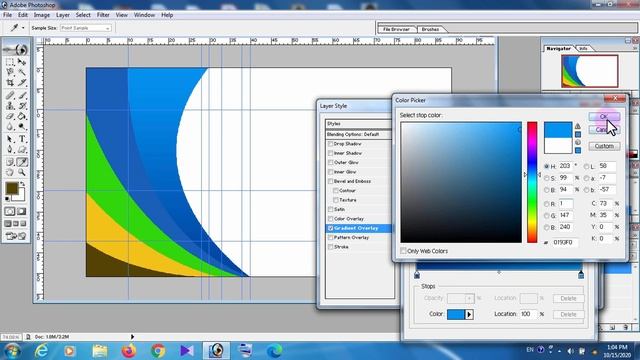
Task: Click the switch foreground/background colors arrow
Action: coord(23,184)
